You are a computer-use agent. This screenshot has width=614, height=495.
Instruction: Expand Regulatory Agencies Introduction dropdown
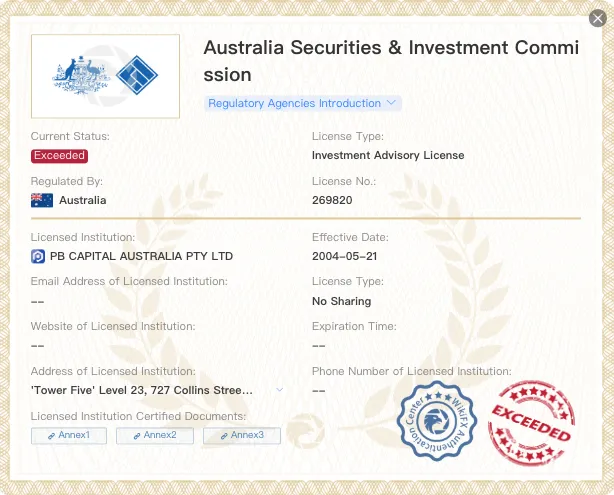(x=303, y=103)
